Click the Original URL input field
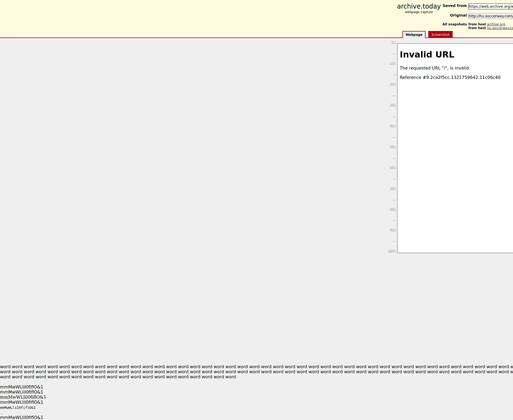The image size is (513, 420). point(490,16)
